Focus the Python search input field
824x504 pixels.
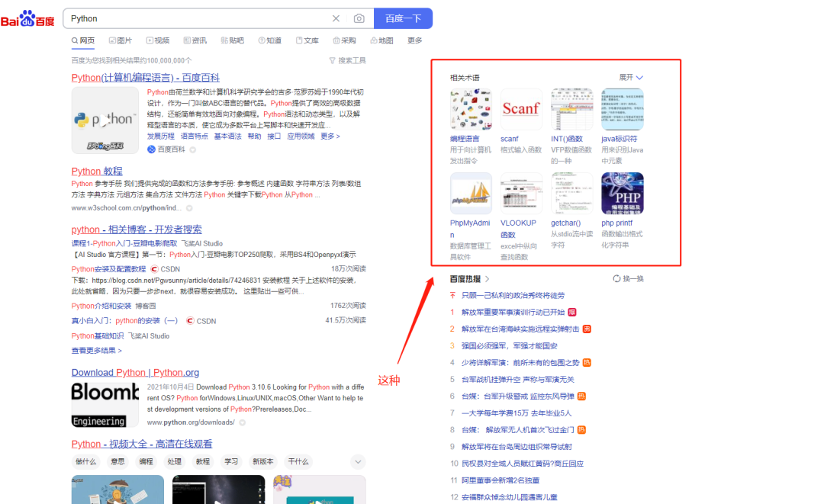click(200, 18)
